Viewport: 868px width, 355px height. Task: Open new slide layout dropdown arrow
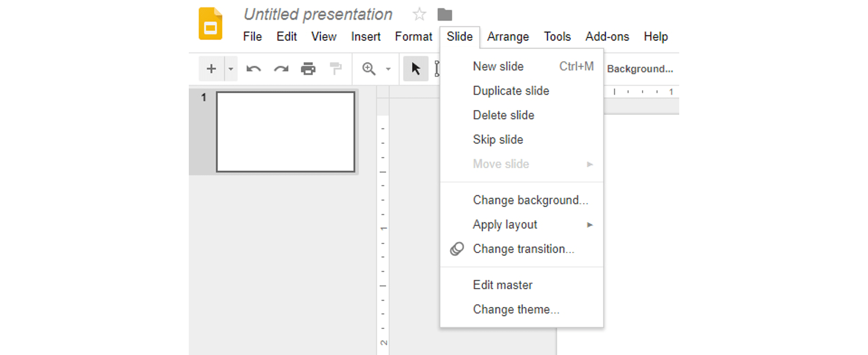click(231, 68)
